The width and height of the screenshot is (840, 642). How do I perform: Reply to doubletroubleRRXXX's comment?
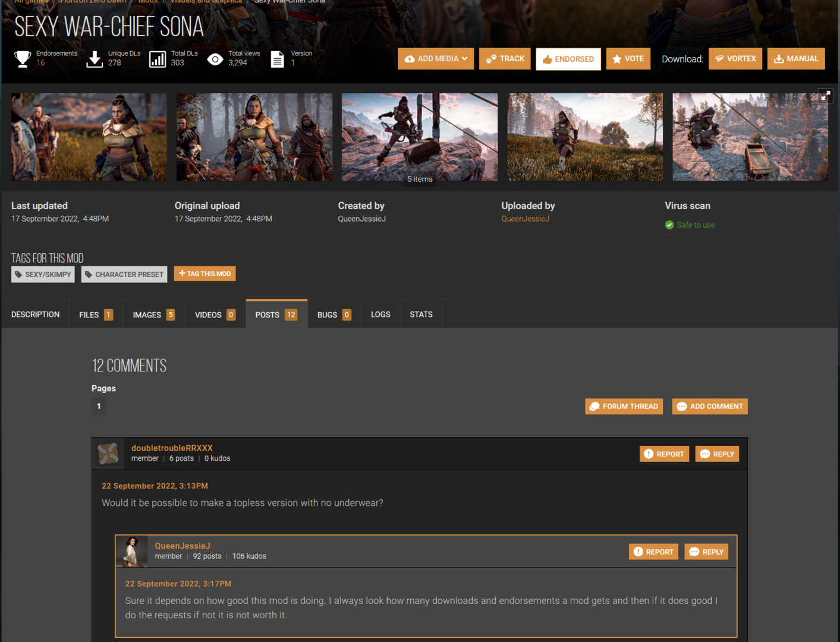tap(717, 454)
